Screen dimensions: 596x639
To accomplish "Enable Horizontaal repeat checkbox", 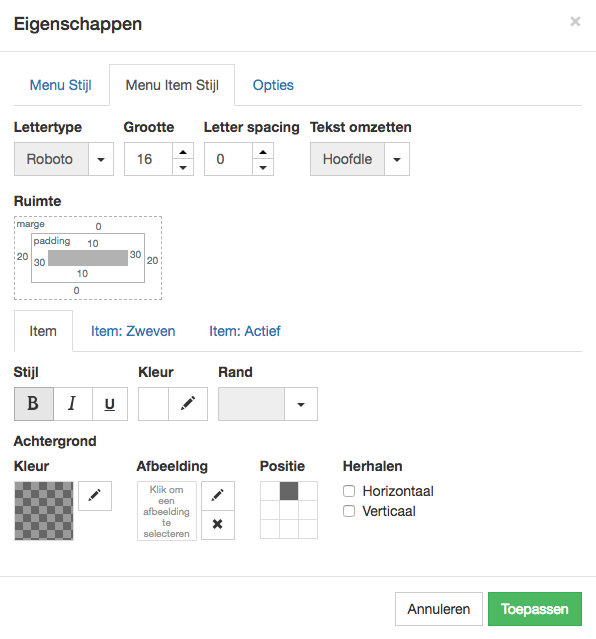I will 349,491.
